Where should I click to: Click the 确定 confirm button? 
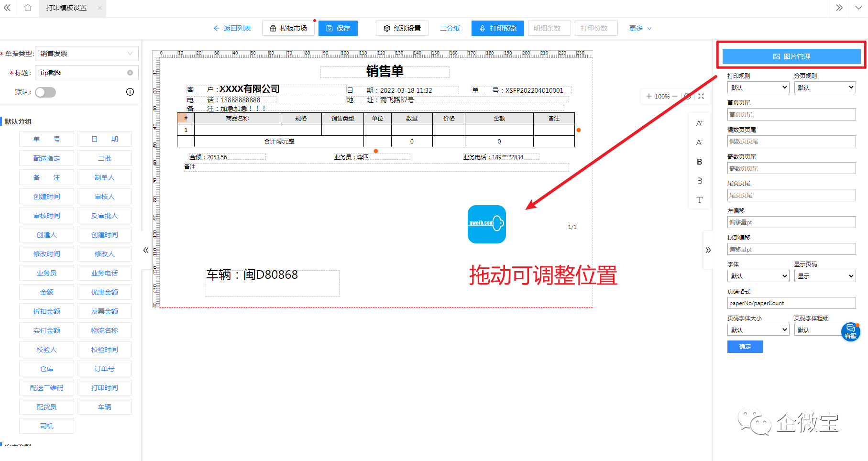pos(745,347)
